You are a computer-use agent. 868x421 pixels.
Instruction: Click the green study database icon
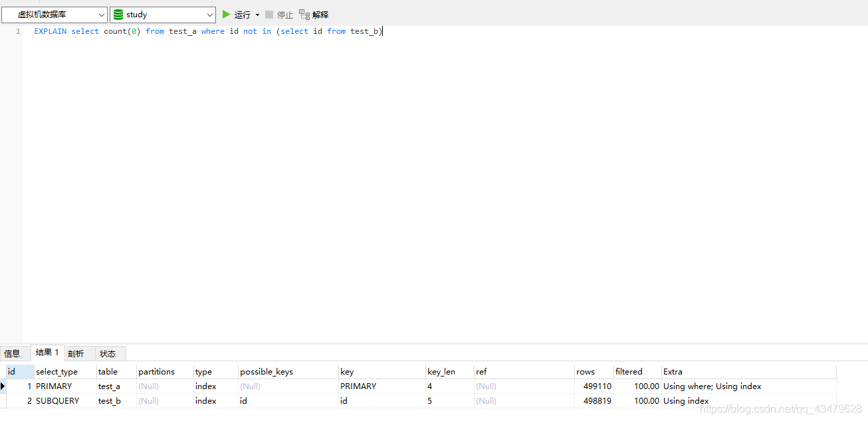pos(118,15)
